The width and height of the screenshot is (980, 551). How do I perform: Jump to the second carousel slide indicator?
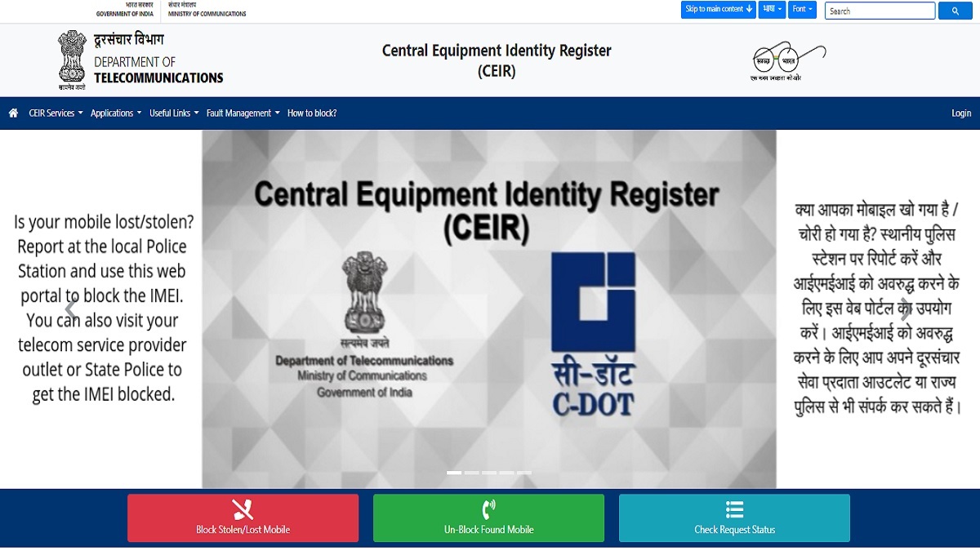tap(471, 473)
